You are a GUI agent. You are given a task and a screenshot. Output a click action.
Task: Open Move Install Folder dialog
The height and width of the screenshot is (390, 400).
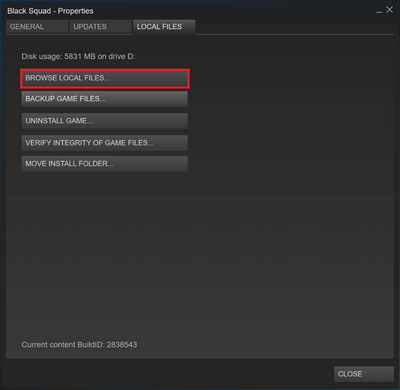coord(105,164)
